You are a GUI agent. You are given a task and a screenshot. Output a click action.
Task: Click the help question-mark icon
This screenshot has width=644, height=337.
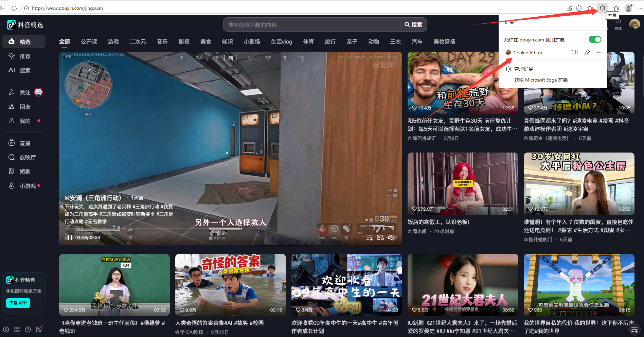28,330
